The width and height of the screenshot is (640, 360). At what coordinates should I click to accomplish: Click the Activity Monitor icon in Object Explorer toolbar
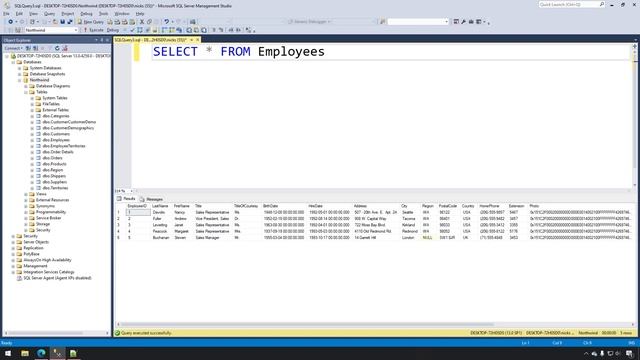tap(64, 48)
